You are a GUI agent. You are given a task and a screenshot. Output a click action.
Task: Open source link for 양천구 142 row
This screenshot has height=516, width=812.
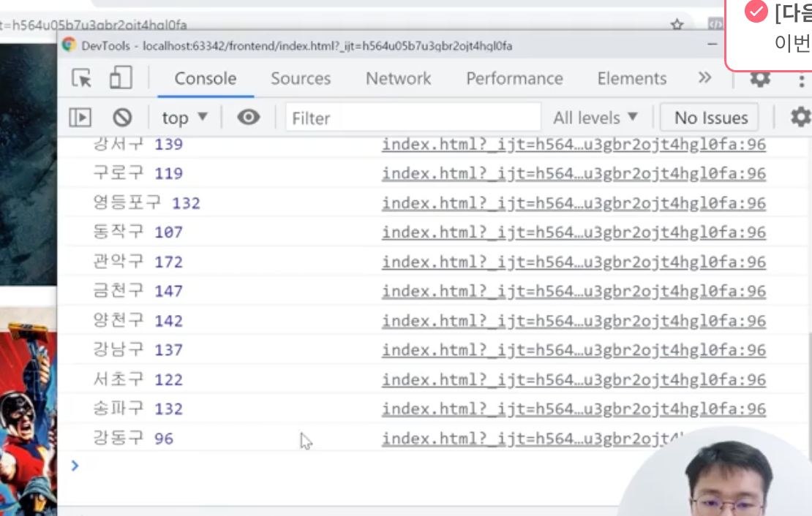574,321
